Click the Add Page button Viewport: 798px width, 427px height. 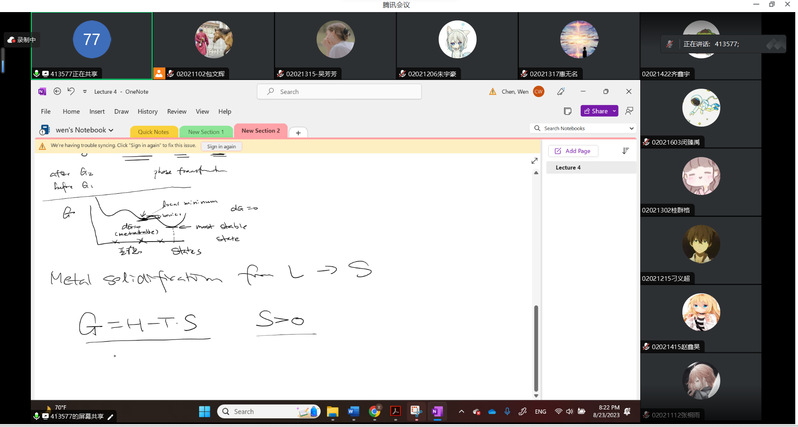573,151
